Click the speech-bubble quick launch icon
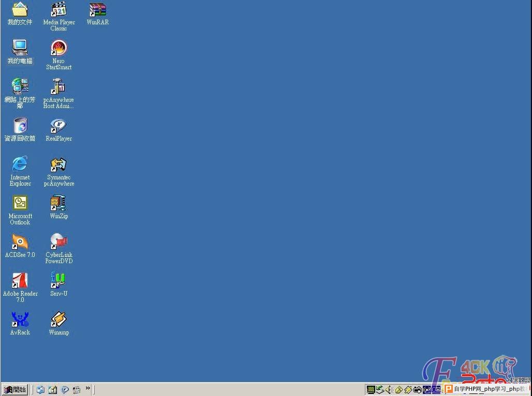This screenshot has width=532, height=396. point(65,390)
